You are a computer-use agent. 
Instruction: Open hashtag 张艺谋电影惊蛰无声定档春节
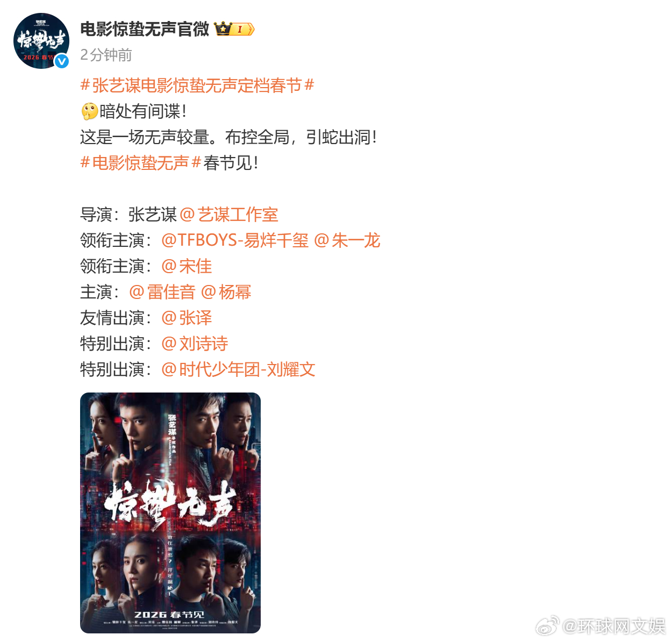point(197,85)
